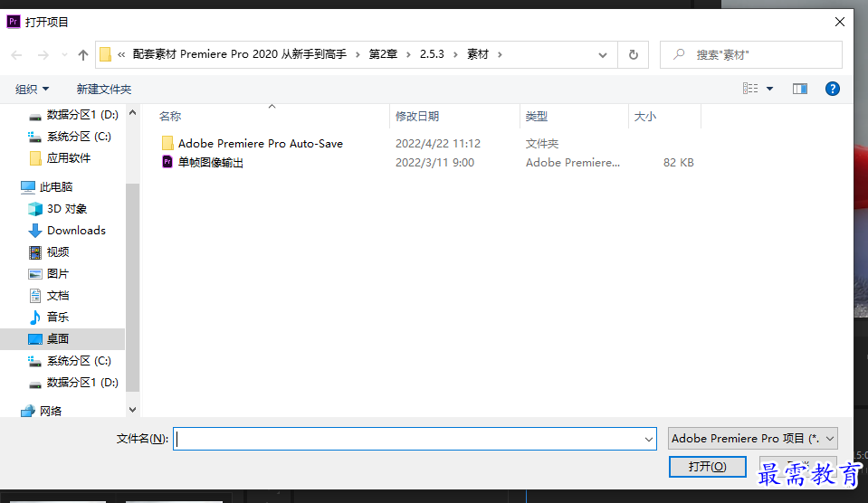
Task: Change the view layout icon
Action: point(750,89)
